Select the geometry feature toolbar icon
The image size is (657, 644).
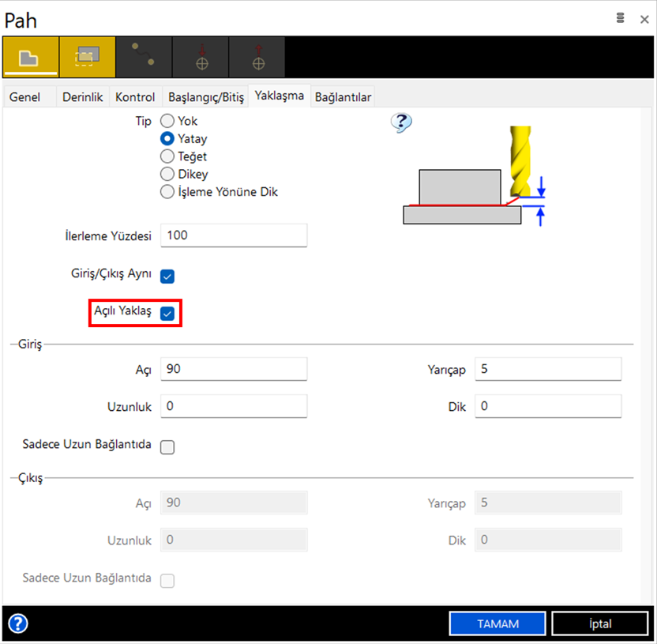click(x=30, y=57)
